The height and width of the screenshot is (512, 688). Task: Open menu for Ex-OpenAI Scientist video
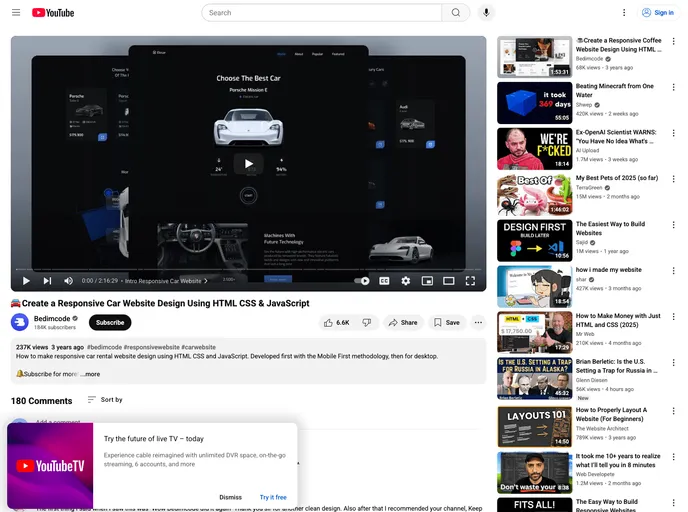674,133
